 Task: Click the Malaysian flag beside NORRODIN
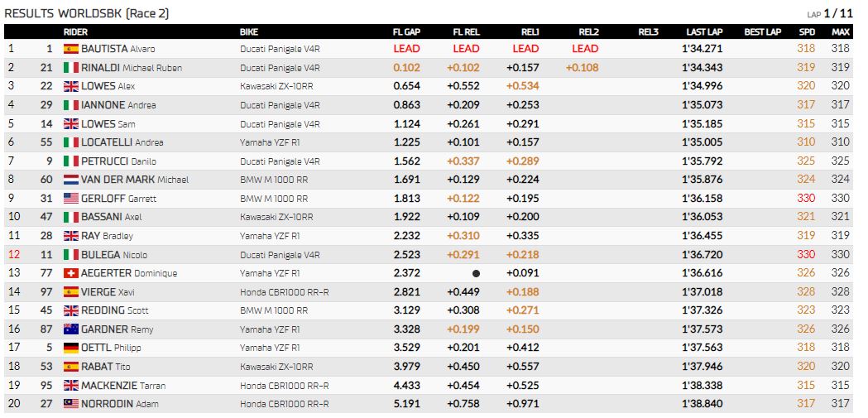coord(71,404)
